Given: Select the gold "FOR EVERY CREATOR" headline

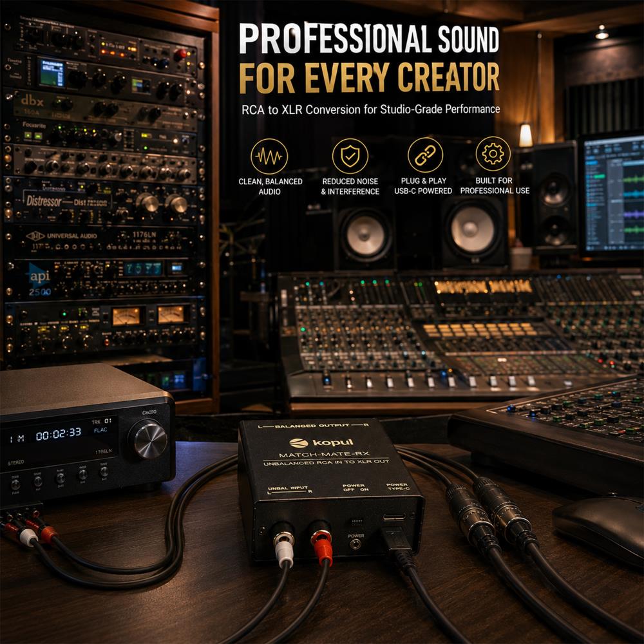Looking at the screenshot, I should 369,78.
